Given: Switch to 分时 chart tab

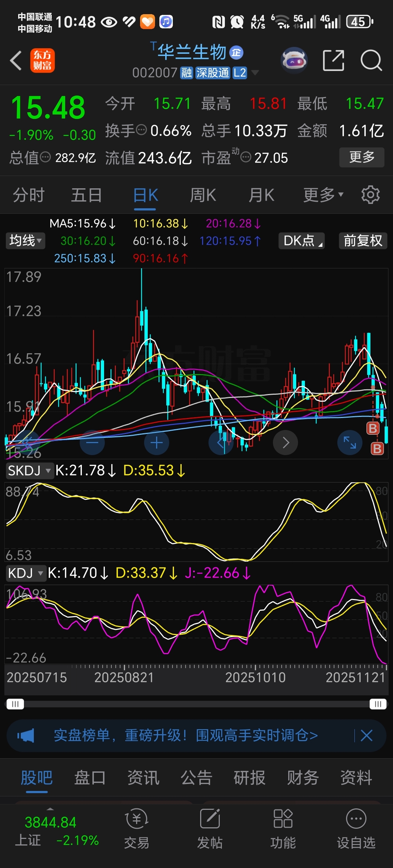Looking at the screenshot, I should [29, 195].
